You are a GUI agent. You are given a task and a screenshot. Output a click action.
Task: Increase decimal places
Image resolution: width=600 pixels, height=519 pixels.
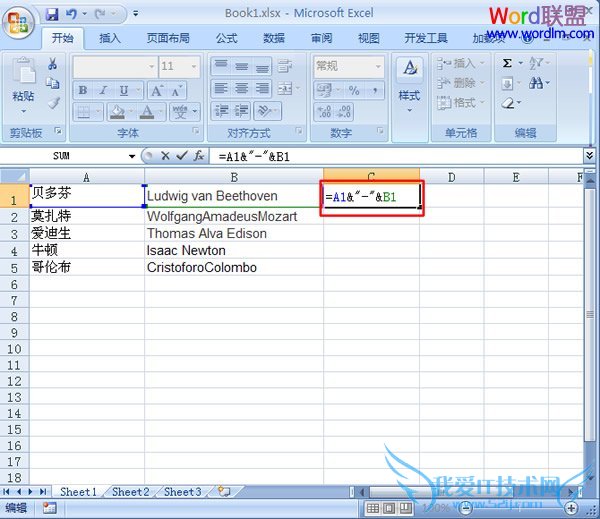coord(324,111)
